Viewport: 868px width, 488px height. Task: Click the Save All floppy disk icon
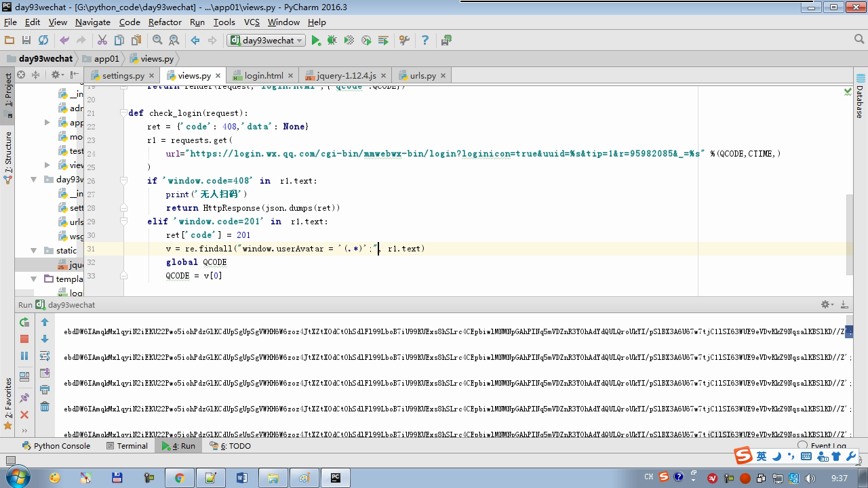click(x=26, y=41)
